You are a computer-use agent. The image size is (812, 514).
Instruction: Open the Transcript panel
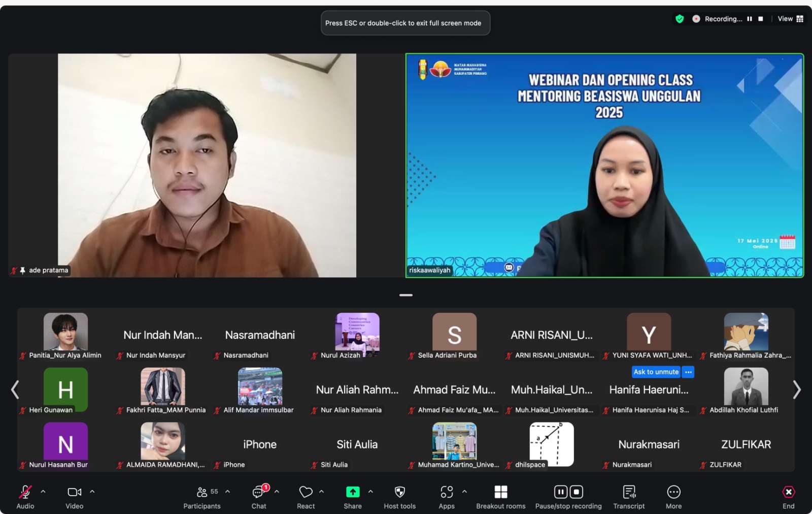click(629, 497)
